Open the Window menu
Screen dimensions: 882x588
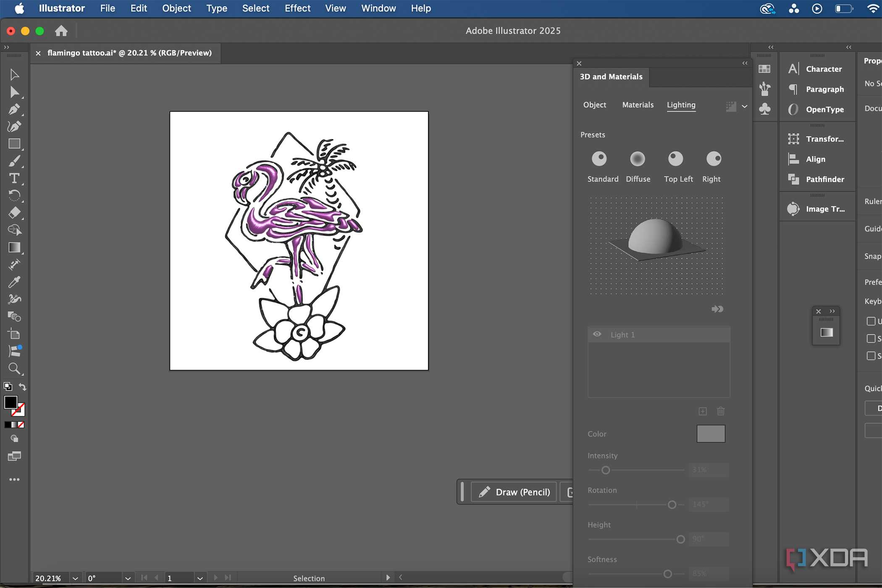pyautogui.click(x=378, y=8)
